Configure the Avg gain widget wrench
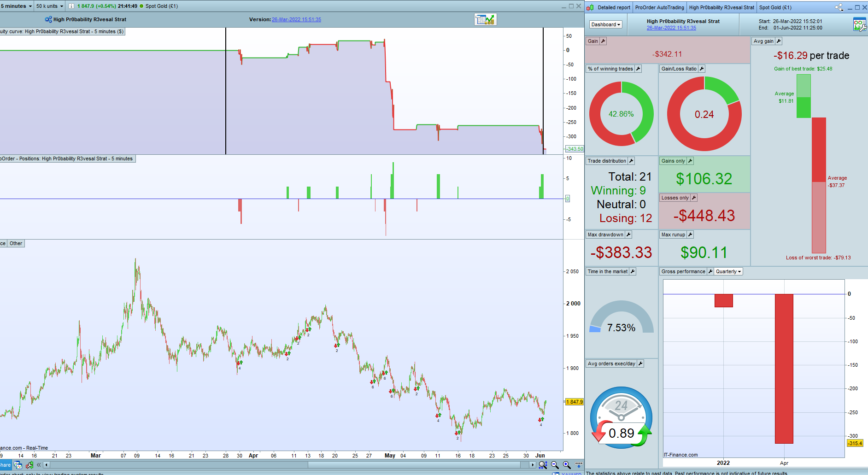Viewport: 868px width, 475px height. pyautogui.click(x=779, y=41)
